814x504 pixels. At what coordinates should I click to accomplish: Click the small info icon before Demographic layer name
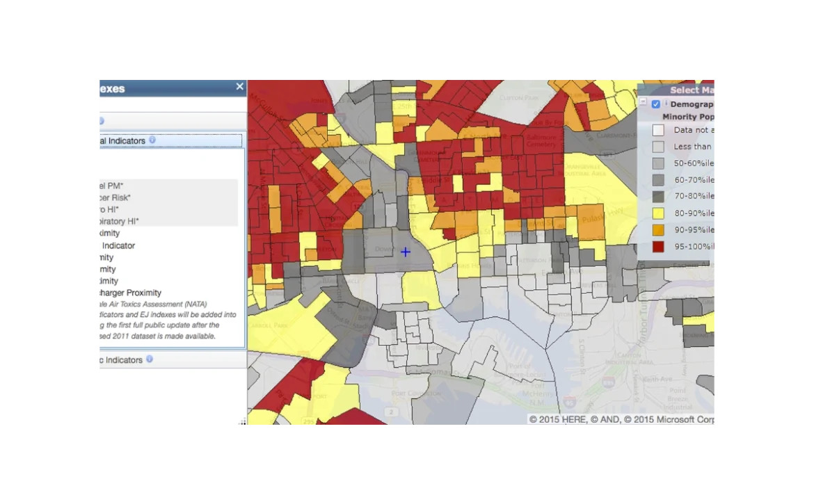pos(666,104)
